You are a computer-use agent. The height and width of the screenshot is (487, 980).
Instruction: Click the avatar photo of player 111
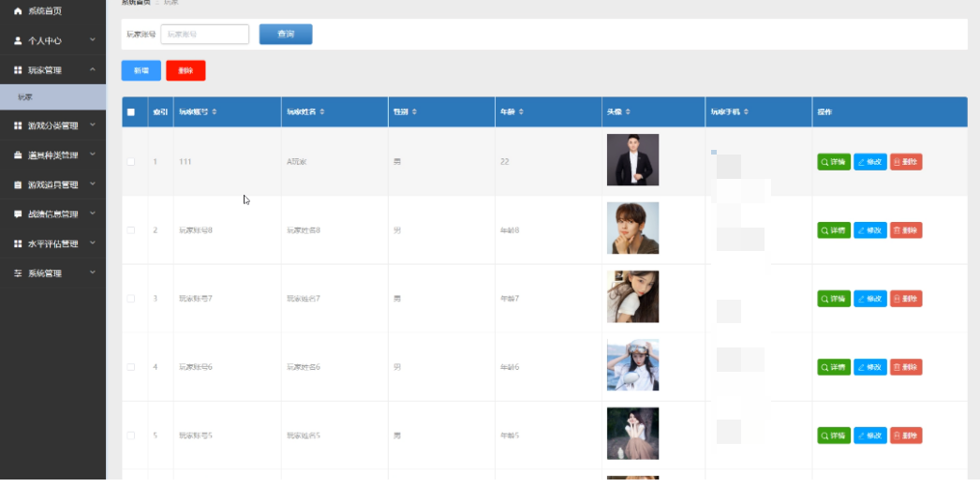(x=632, y=160)
